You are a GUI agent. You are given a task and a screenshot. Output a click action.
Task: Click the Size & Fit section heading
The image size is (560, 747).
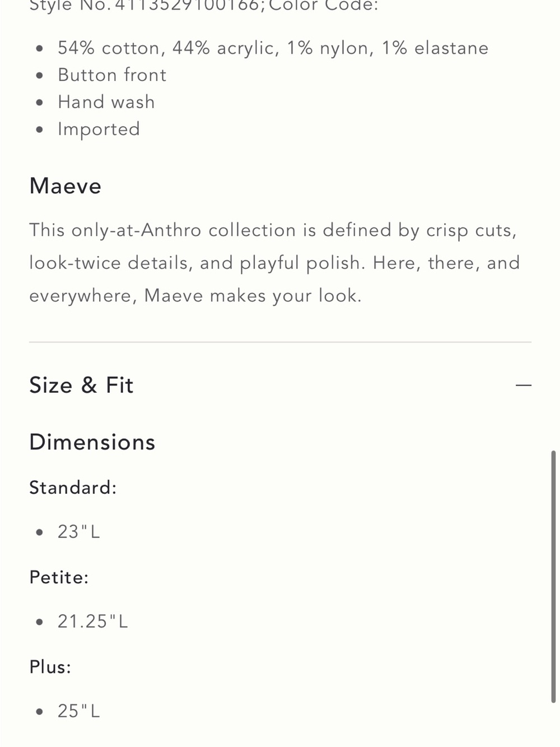tap(81, 386)
